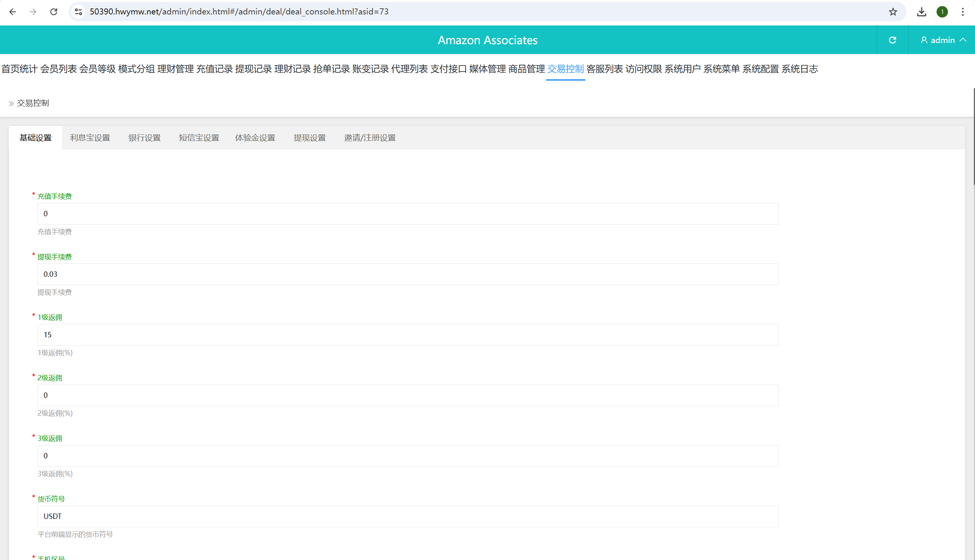Image resolution: width=975 pixels, height=560 pixels.
Task: Focus the 货币符号 USDT input field
Action: (x=408, y=516)
